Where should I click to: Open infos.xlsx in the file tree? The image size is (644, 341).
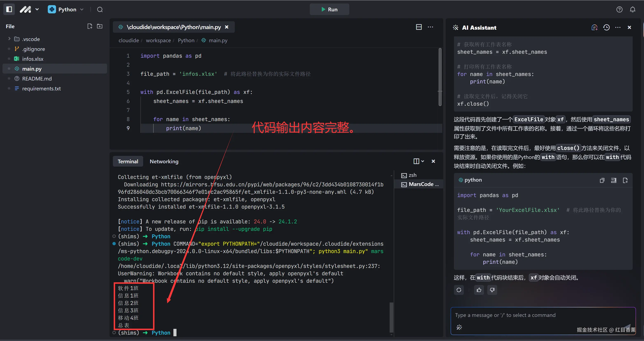(x=33, y=59)
